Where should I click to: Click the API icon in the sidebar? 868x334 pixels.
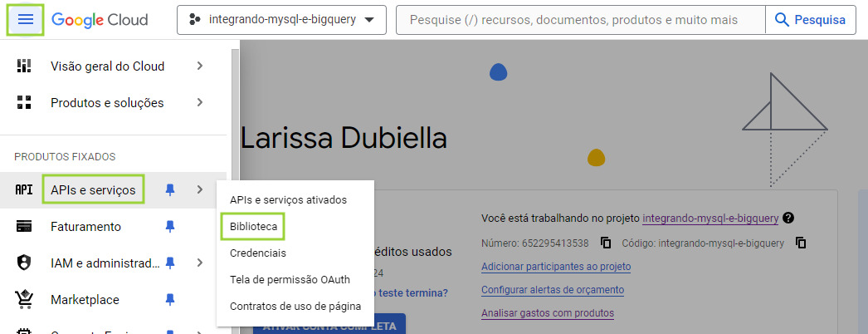click(24, 190)
